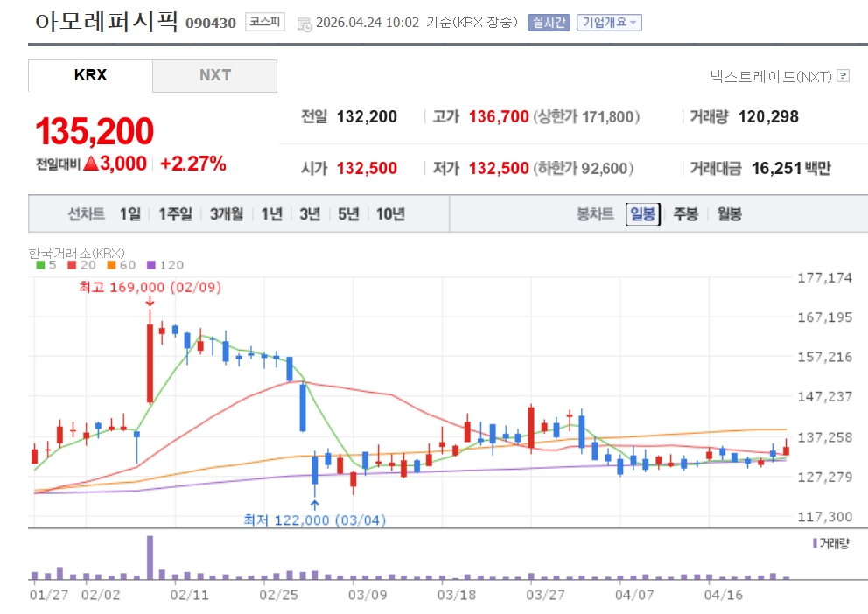Click the 177,174 price axis label
This screenshot has height=614, width=868.
[x=824, y=277]
